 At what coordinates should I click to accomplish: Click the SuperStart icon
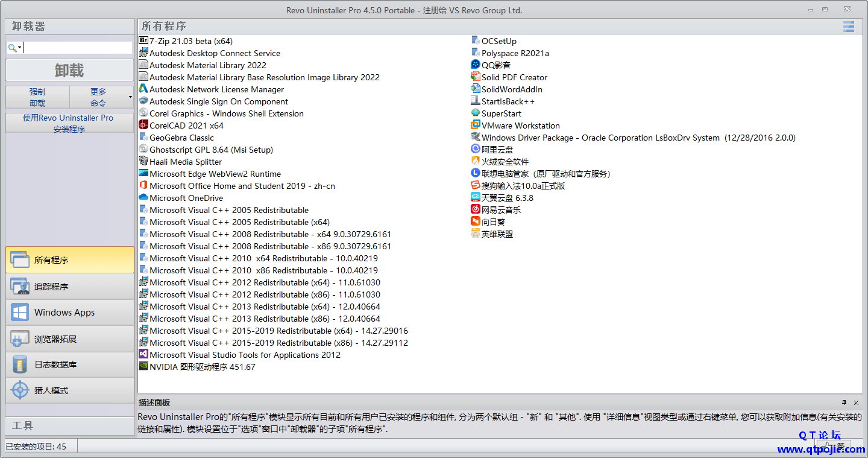pos(476,113)
